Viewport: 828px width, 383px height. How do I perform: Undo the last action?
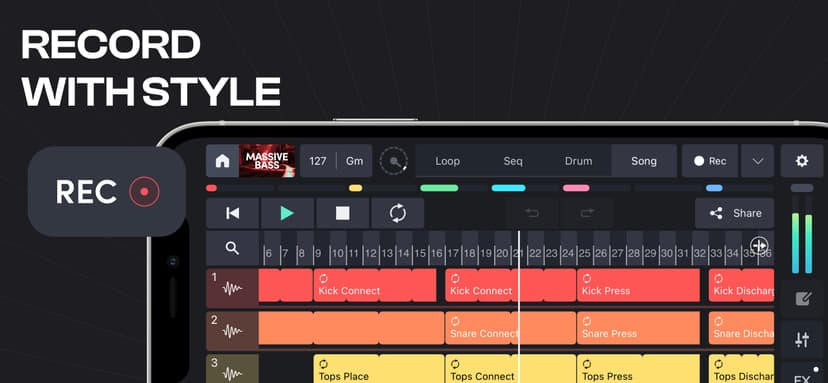point(531,213)
